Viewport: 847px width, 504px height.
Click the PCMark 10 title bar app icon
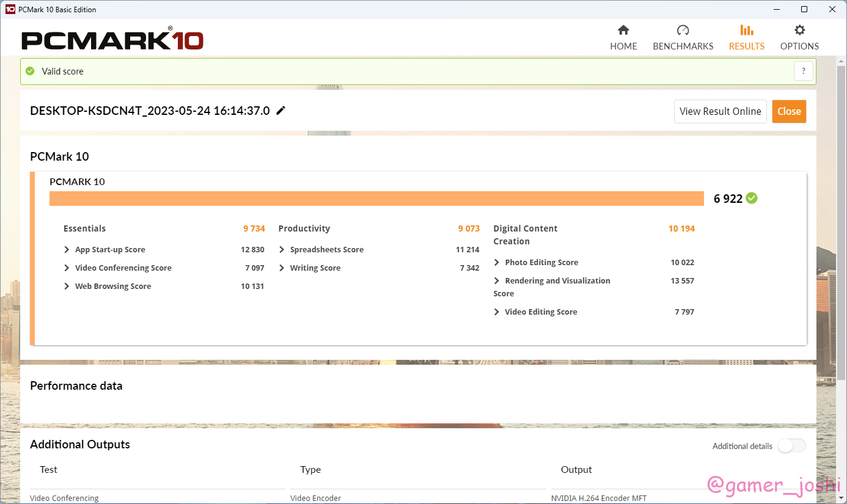[x=10, y=9]
